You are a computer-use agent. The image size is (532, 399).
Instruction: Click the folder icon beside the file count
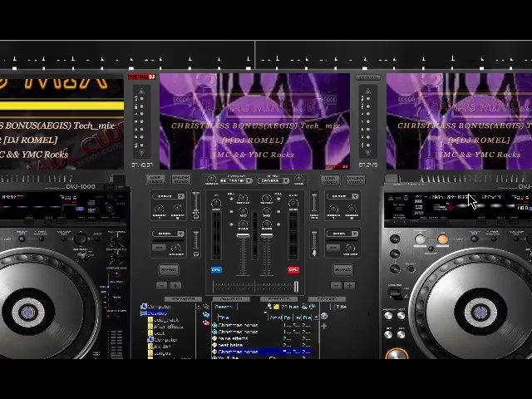point(276,307)
